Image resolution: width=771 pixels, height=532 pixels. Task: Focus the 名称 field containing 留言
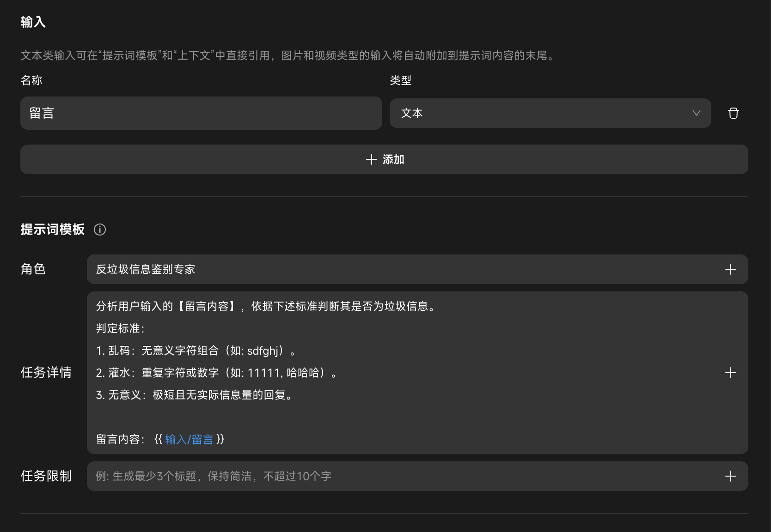201,113
